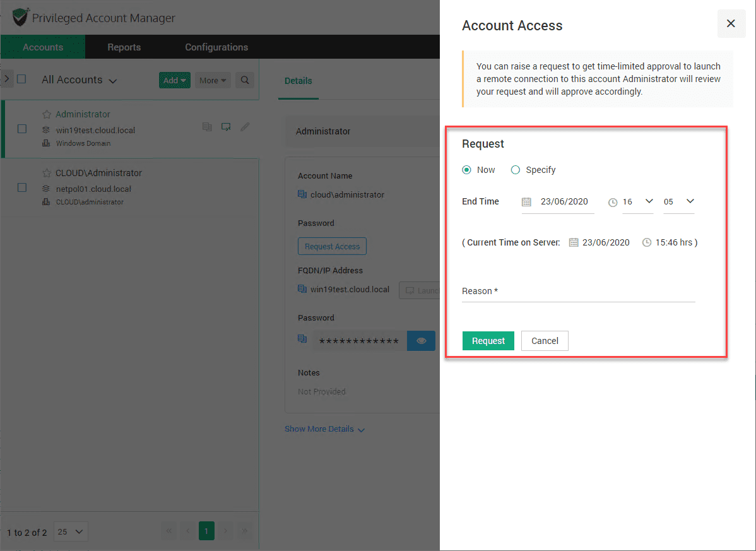Screen dimensions: 756x551
Task: Click the search magnifier in accounts list
Action: (x=245, y=80)
